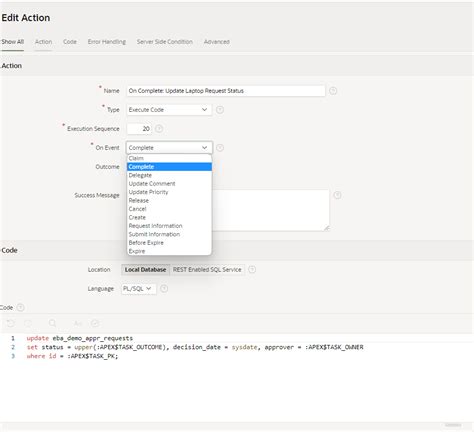This screenshot has height=432, width=474.
Task: Click into the Name input field
Action: click(x=226, y=91)
